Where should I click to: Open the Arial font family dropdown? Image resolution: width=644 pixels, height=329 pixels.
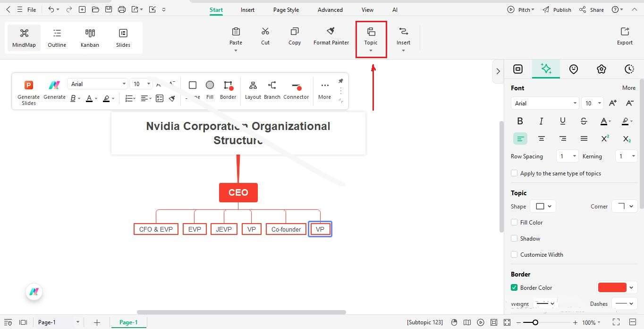tap(544, 103)
